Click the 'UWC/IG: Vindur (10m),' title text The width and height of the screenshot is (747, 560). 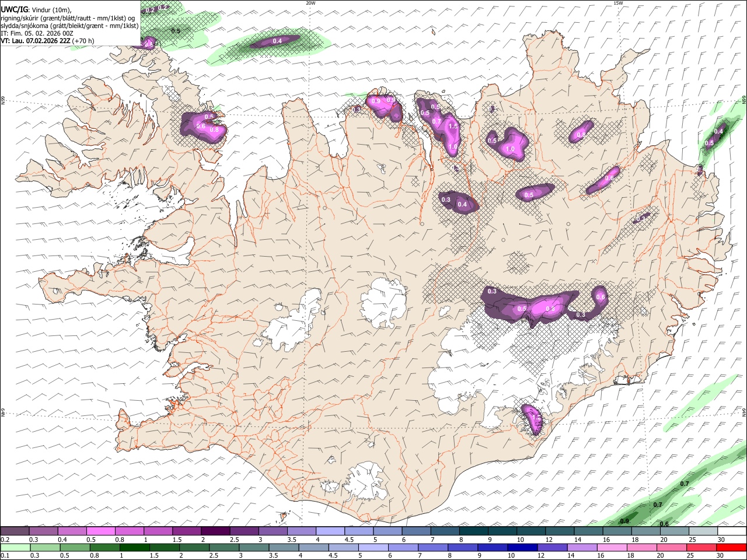36,10
